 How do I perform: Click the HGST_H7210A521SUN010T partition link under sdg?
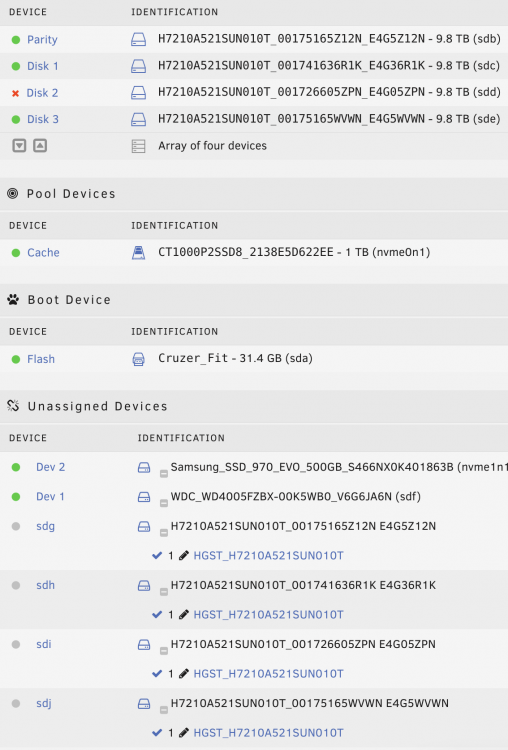[x=268, y=556]
